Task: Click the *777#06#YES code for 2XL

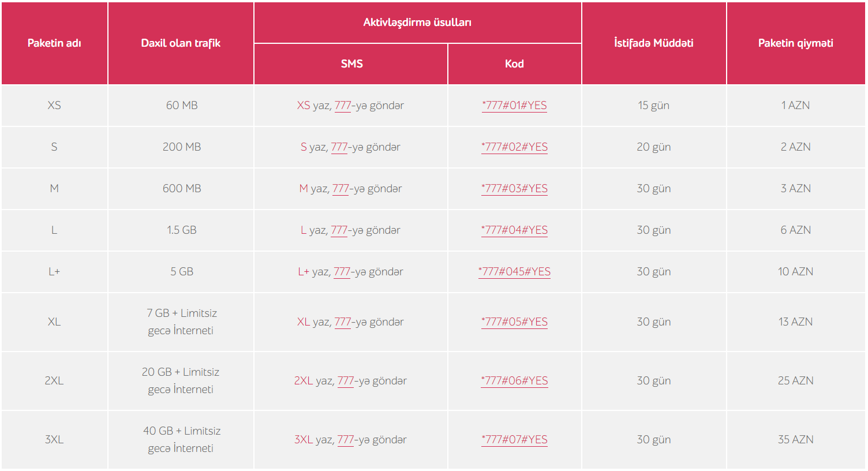Action: [514, 381]
